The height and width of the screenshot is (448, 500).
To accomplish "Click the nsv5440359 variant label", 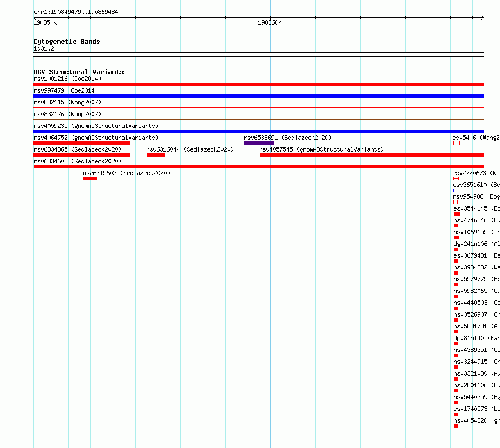I will pos(477,397).
